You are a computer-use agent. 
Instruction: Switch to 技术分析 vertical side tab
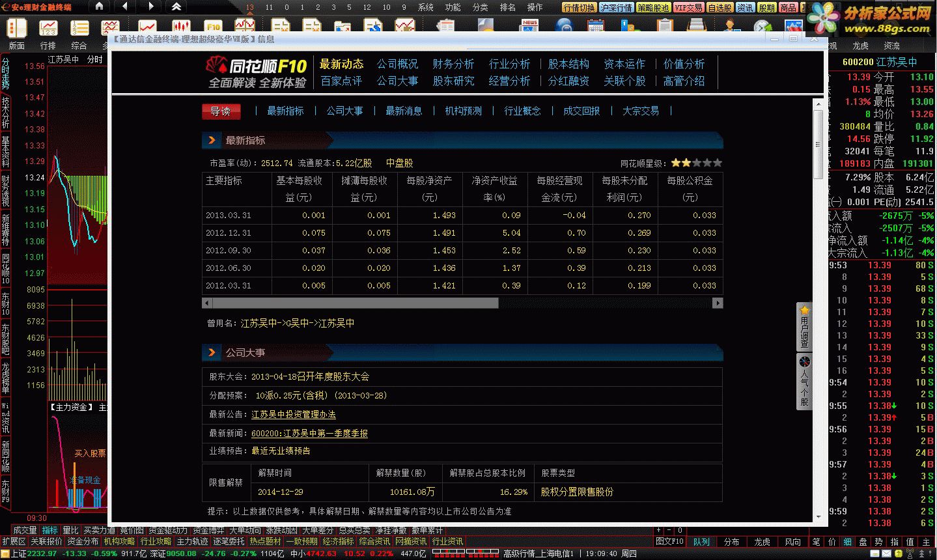(x=5, y=113)
